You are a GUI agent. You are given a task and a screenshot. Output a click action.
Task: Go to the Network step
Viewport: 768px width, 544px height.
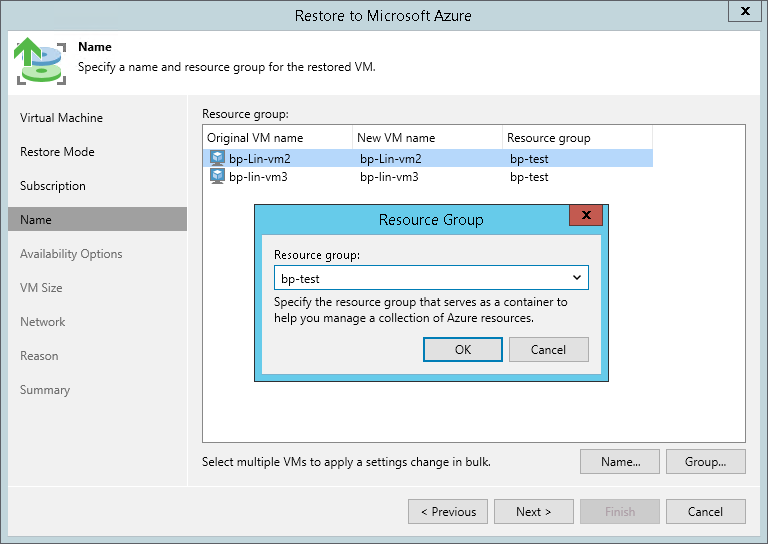pos(43,322)
